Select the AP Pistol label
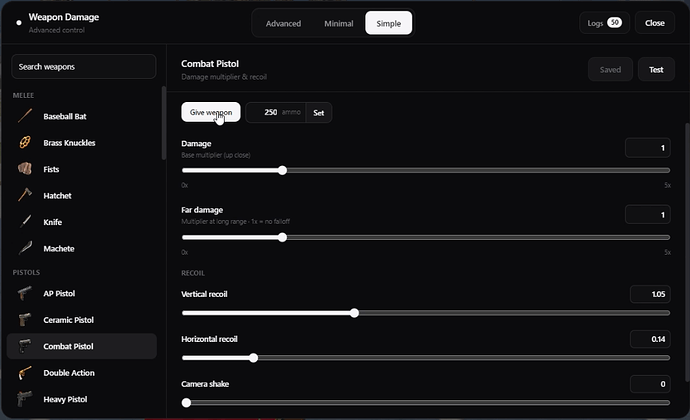The width and height of the screenshot is (690, 420). point(59,293)
